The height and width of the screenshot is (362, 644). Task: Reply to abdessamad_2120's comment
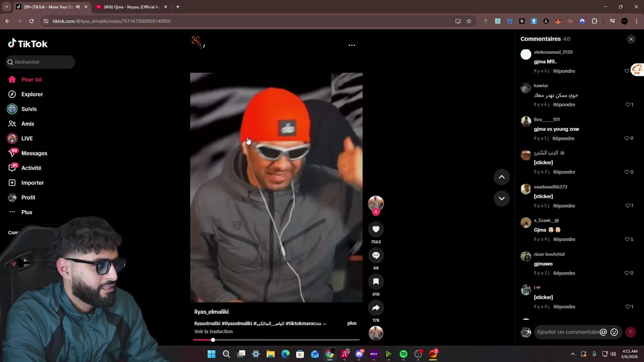pos(564,71)
